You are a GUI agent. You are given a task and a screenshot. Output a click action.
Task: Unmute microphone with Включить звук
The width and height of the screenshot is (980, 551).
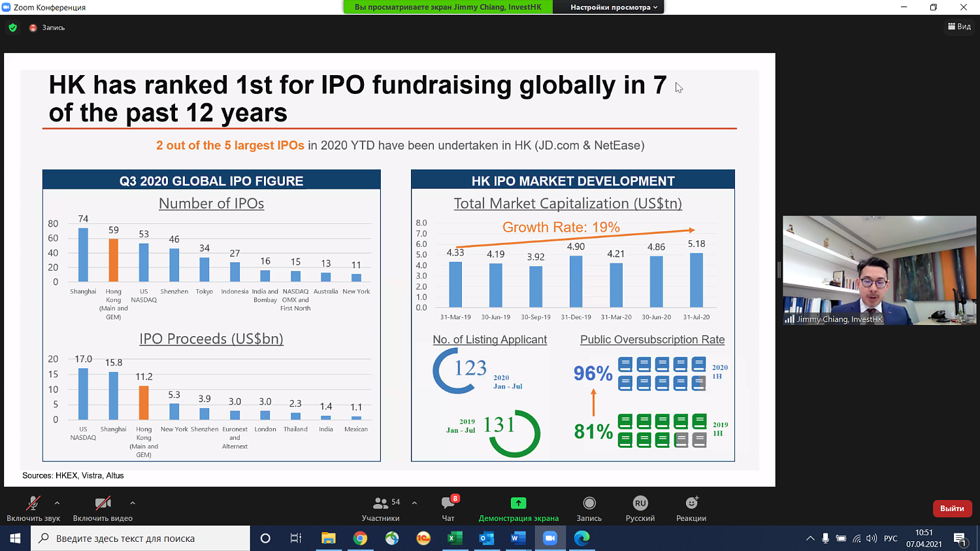pyautogui.click(x=33, y=509)
